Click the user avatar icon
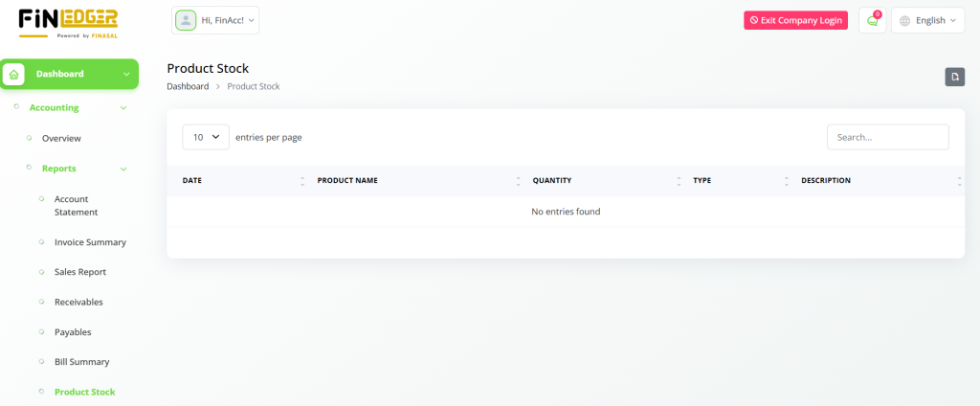This screenshot has width=980, height=406. (x=186, y=20)
